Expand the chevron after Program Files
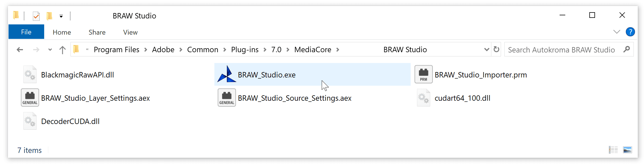The image size is (644, 164). 146,50
